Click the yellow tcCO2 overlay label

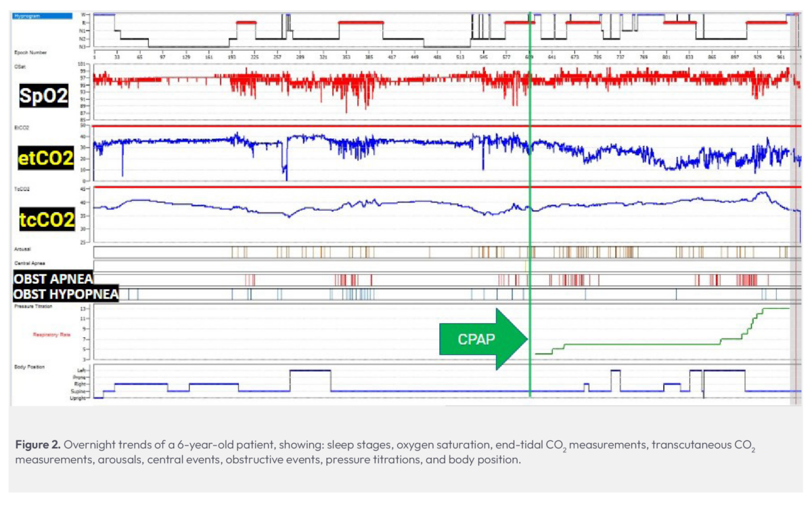[44, 218]
